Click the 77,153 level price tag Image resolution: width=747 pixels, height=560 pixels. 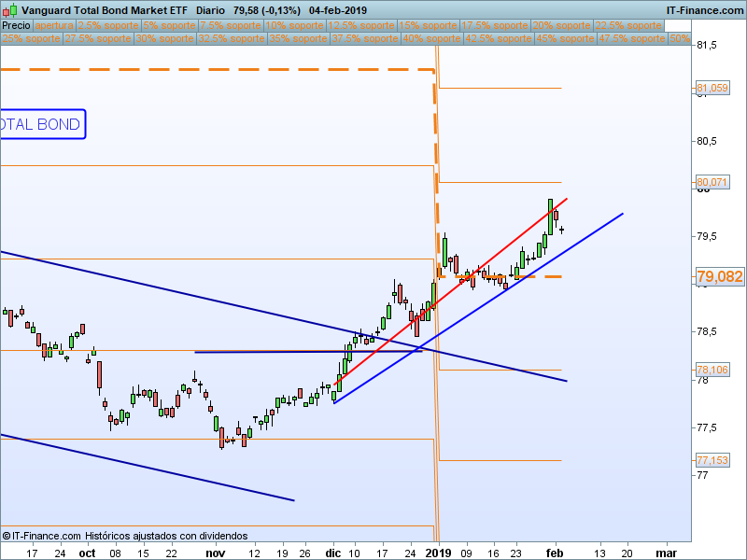pos(712,460)
